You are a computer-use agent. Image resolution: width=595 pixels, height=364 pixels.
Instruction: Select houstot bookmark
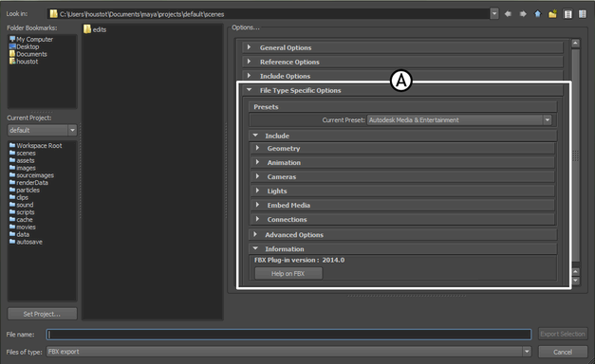click(x=24, y=62)
